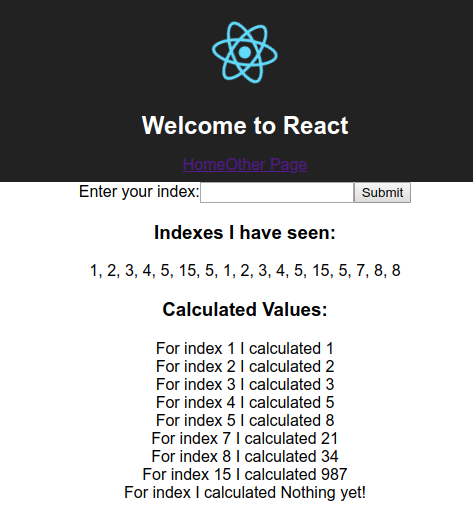
Task: Focus the index input field
Action: (277, 193)
